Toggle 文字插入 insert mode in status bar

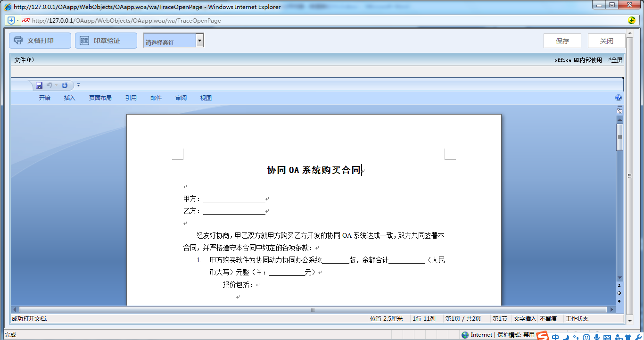pos(525,318)
